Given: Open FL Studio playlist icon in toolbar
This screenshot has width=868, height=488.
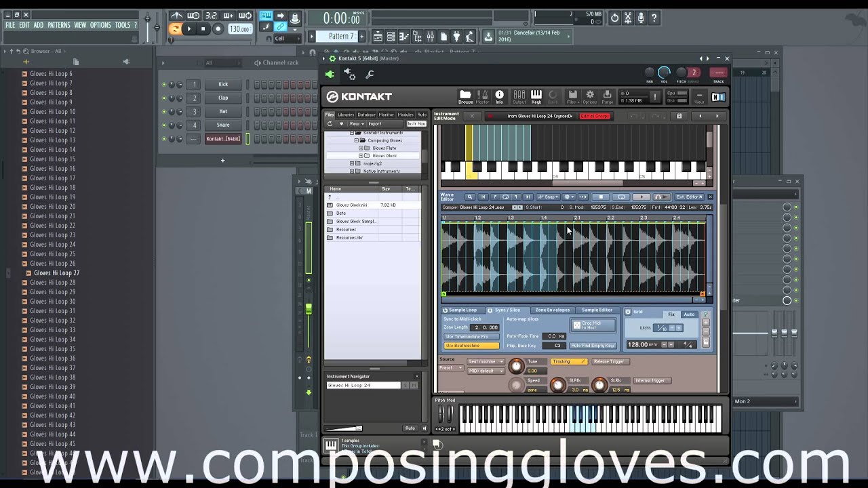Looking at the screenshot, I should (x=378, y=36).
